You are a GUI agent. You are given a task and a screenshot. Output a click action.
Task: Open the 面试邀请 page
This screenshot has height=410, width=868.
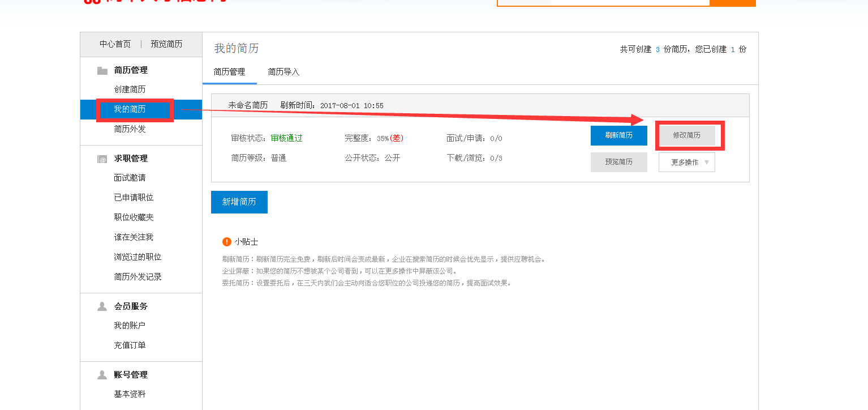pyautogui.click(x=130, y=178)
